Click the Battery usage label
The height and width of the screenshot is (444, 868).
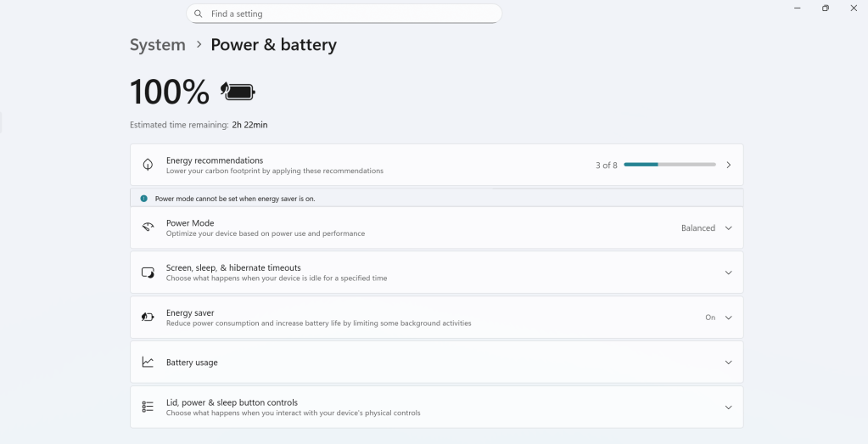(192, 363)
